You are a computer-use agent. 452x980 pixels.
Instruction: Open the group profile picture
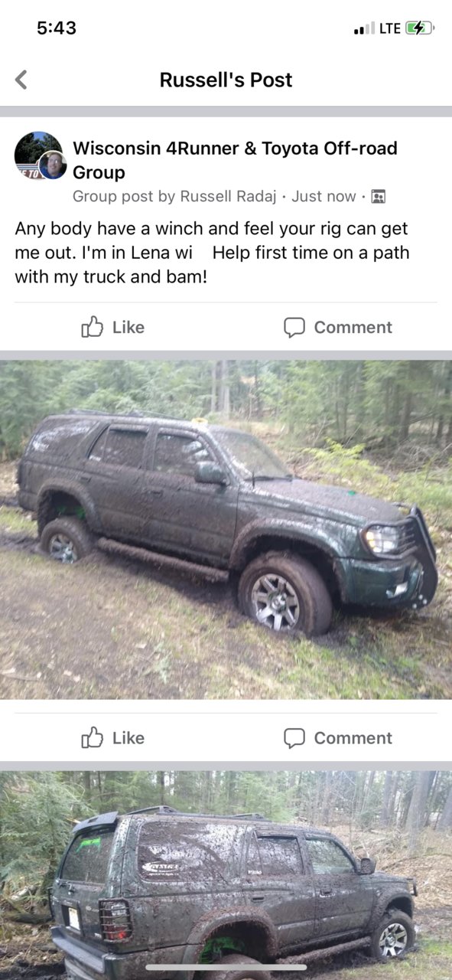pos(40,155)
